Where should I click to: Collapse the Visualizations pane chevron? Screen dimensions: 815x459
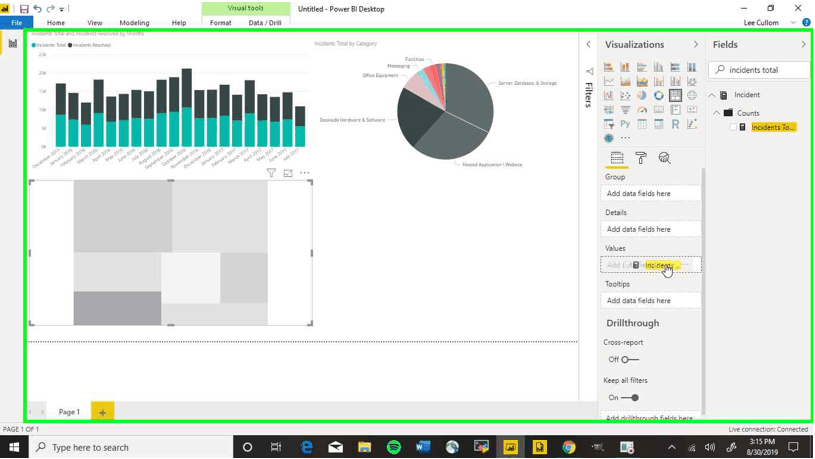696,45
